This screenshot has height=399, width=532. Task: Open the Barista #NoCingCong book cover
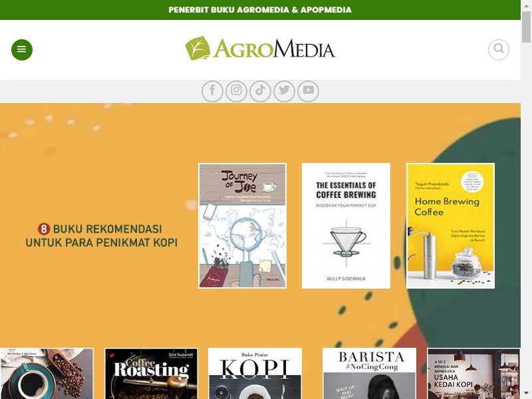pyautogui.click(x=369, y=373)
